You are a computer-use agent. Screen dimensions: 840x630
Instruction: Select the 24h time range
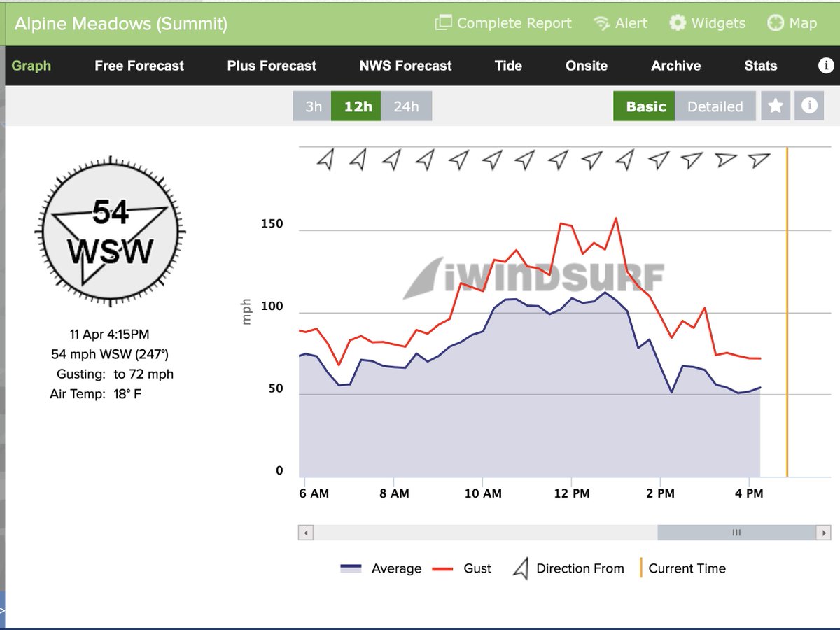407,106
